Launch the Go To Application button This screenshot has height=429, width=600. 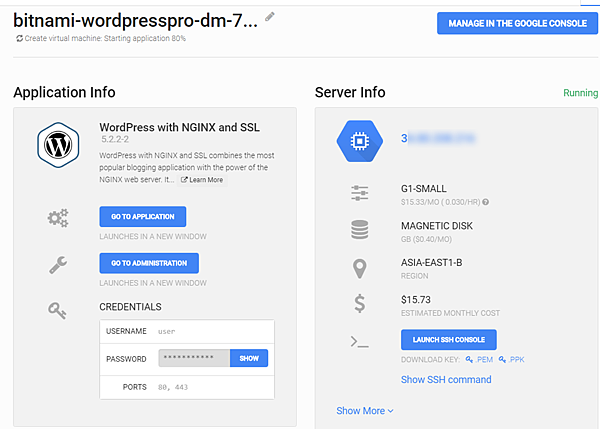point(143,217)
